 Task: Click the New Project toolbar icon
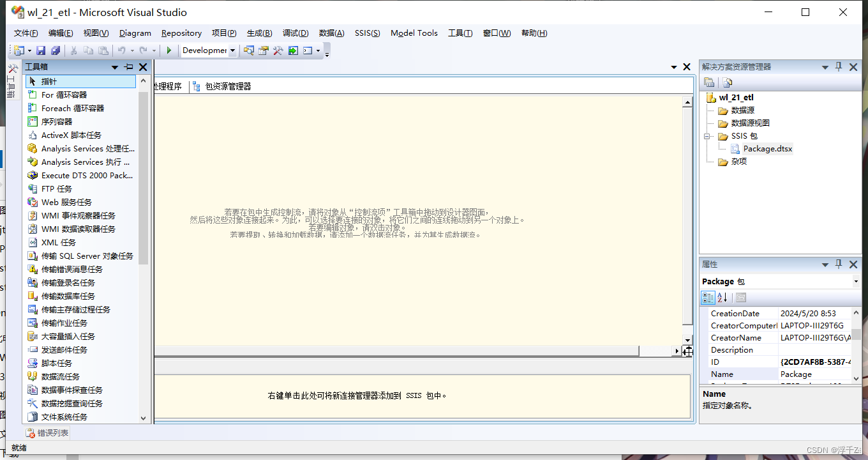click(19, 50)
